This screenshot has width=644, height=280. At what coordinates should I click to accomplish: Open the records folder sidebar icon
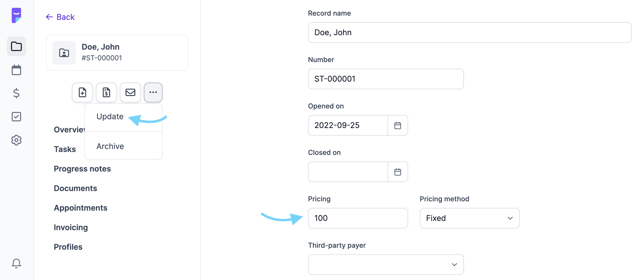[x=16, y=46]
